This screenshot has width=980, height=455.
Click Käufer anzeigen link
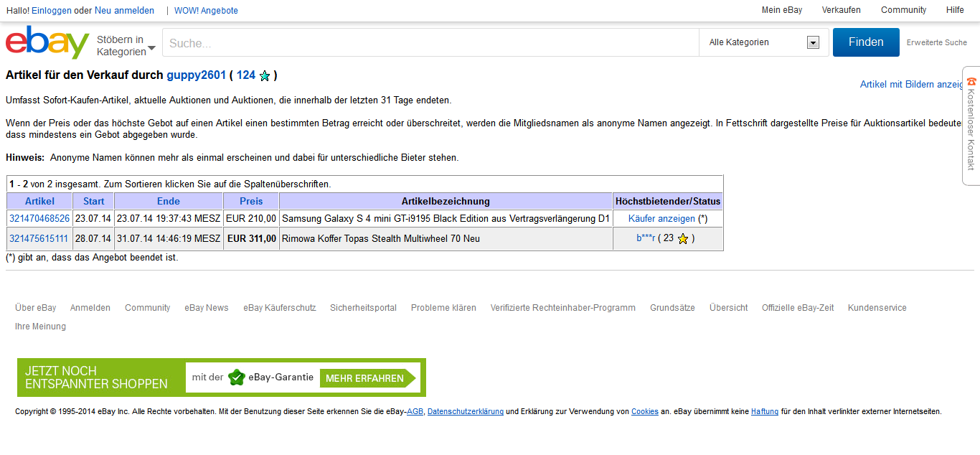point(661,218)
